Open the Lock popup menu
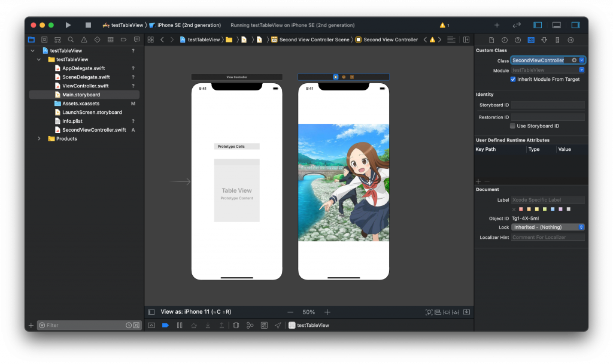The width and height of the screenshot is (613, 364). coord(548,227)
